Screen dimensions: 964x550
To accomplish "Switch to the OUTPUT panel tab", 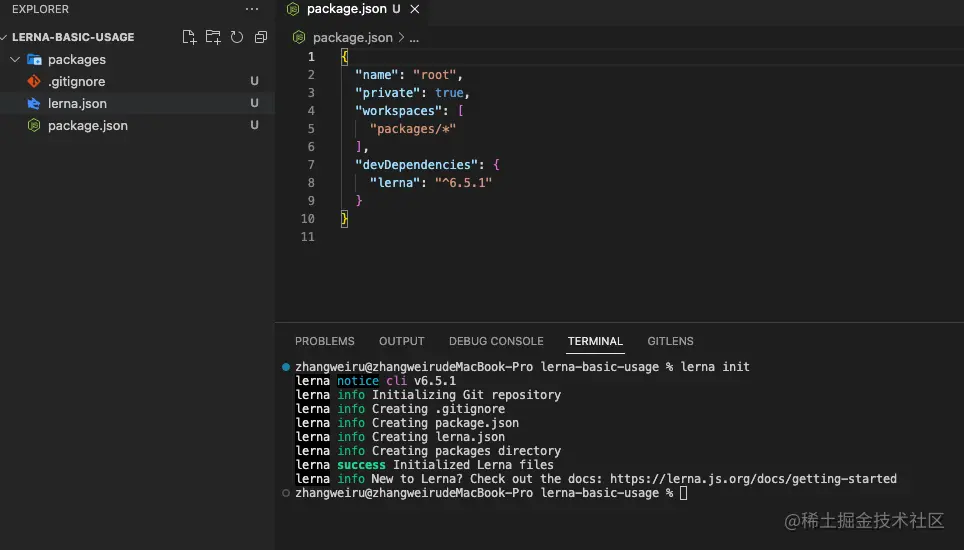I will [401, 341].
